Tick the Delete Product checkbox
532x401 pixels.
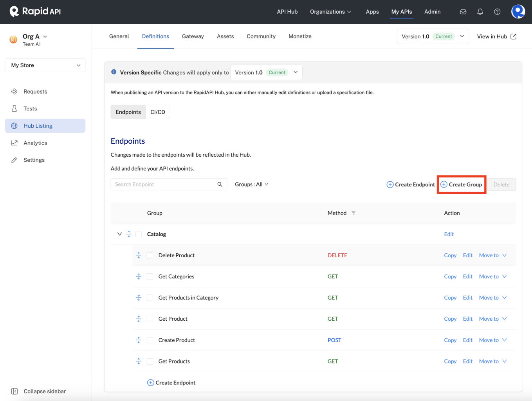click(x=150, y=255)
